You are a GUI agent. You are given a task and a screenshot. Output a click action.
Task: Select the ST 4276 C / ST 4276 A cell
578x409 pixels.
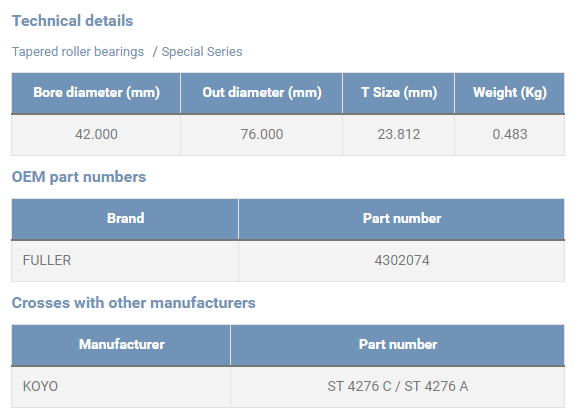coord(398,387)
